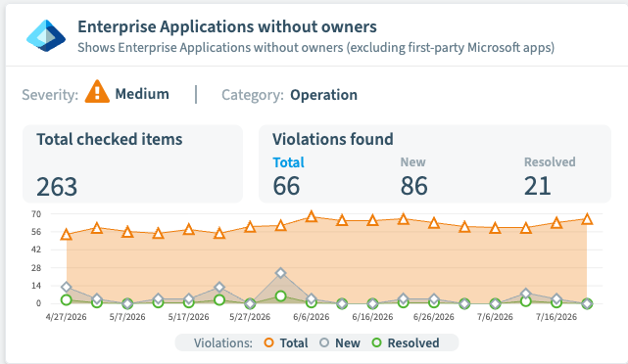Click the first gray diamond marker at 4/27/2026

coord(67,287)
